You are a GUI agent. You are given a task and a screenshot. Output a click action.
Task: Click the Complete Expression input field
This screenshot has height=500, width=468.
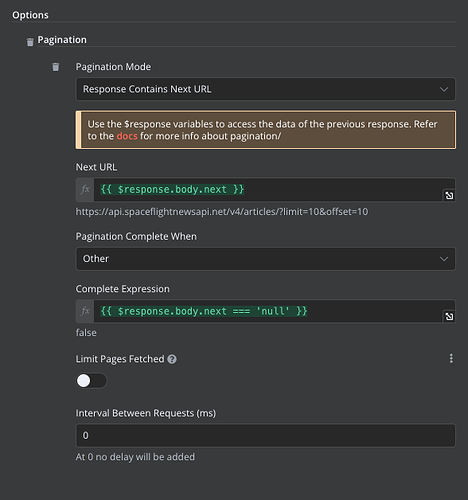pyautogui.click(x=274, y=311)
